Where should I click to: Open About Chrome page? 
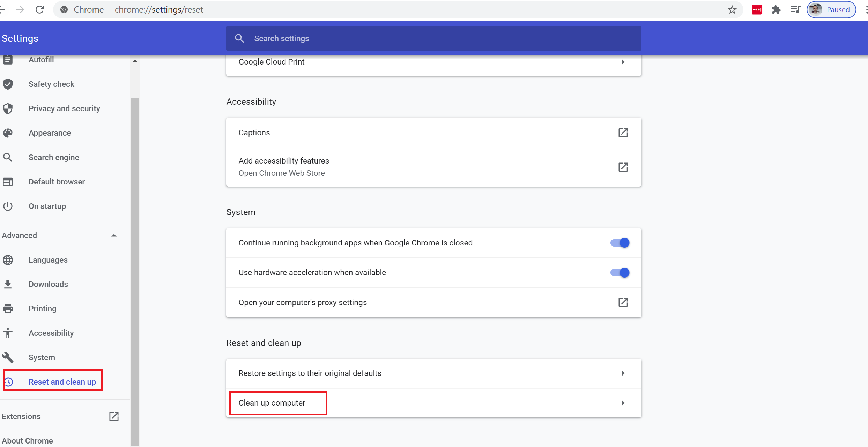click(28, 441)
